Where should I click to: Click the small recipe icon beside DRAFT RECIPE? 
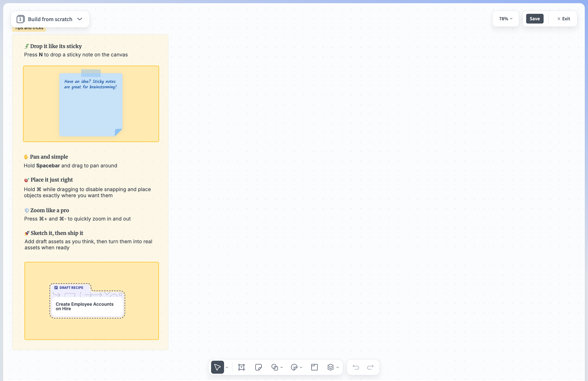pyautogui.click(x=56, y=287)
